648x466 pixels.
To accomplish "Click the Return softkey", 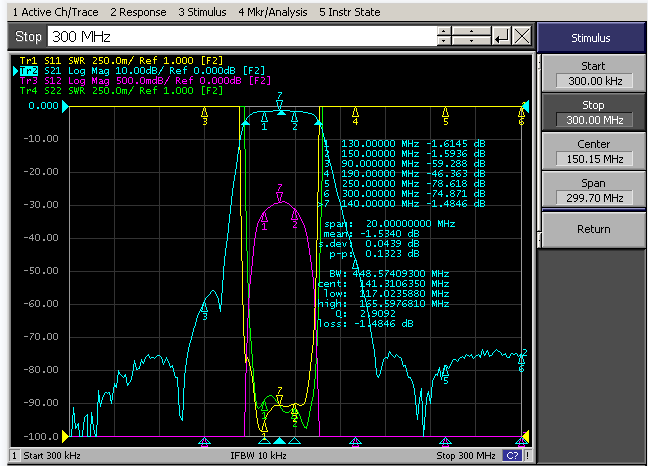I will (593, 229).
